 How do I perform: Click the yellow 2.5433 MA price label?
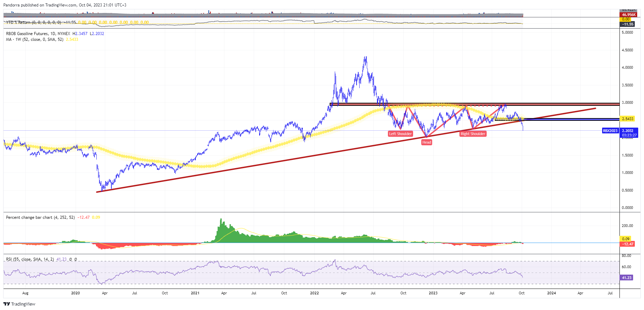pos(628,119)
